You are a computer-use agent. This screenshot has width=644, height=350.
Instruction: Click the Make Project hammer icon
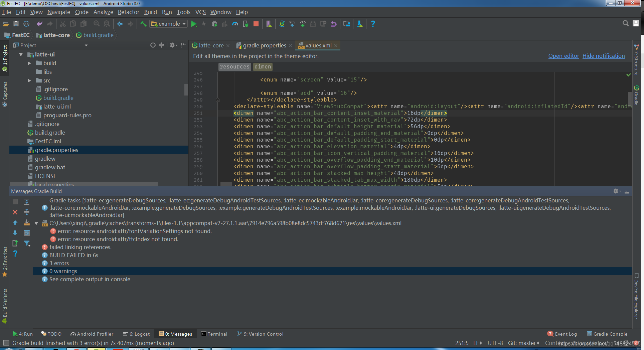(x=143, y=24)
